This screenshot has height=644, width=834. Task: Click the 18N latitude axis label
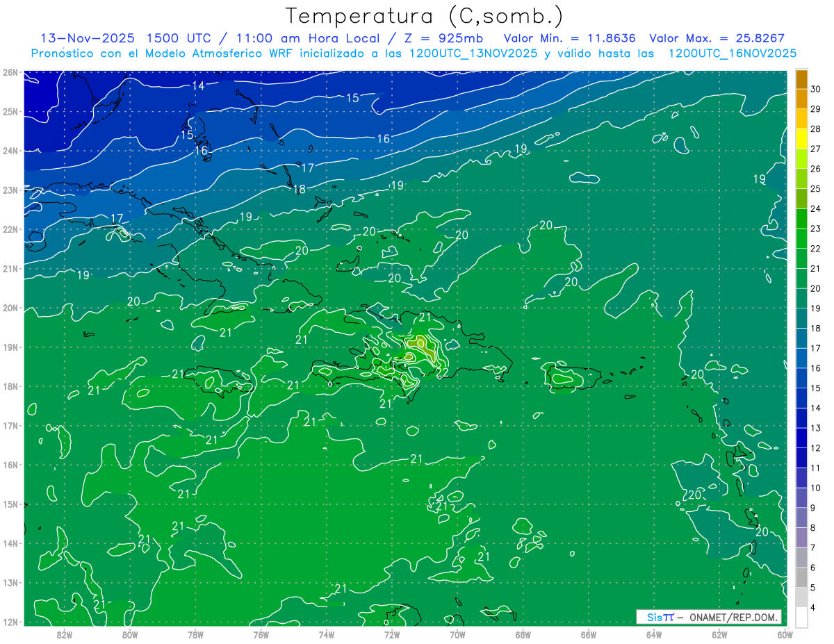click(10, 386)
